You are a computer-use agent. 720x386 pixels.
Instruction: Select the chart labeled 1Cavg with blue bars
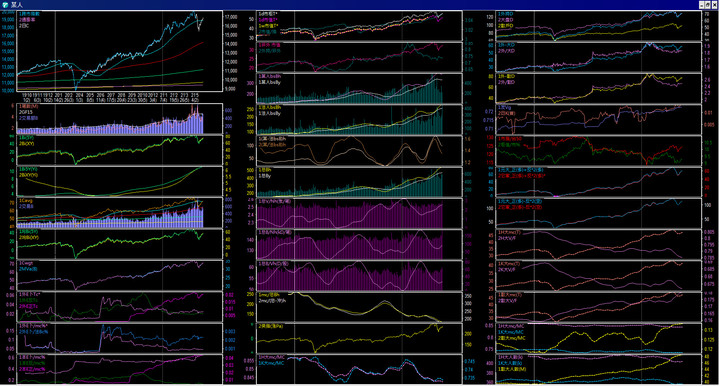coord(120,213)
